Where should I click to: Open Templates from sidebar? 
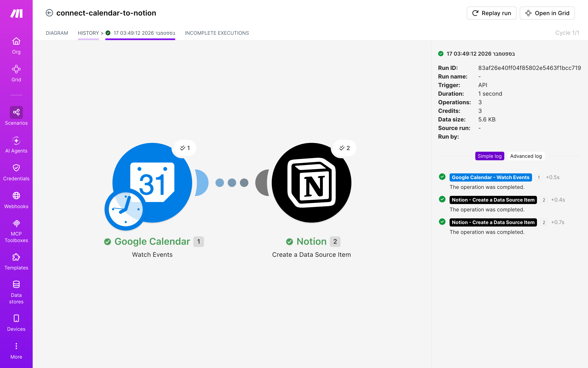point(16,262)
